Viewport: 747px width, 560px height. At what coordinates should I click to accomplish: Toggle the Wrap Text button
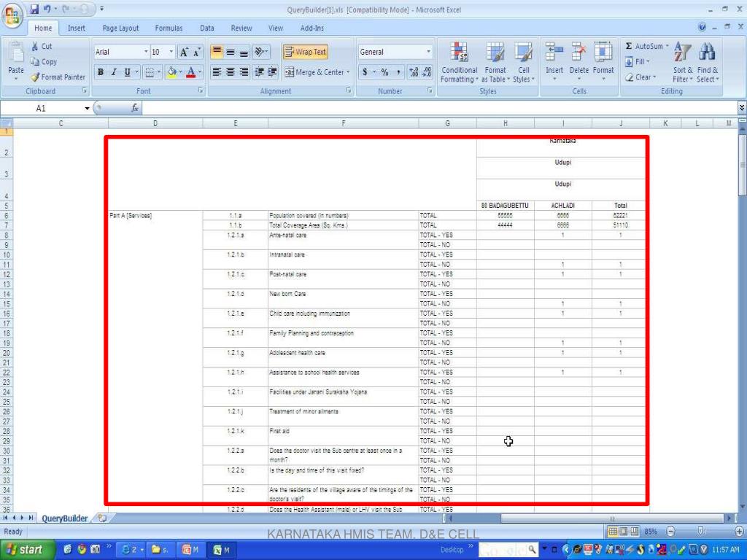click(305, 52)
